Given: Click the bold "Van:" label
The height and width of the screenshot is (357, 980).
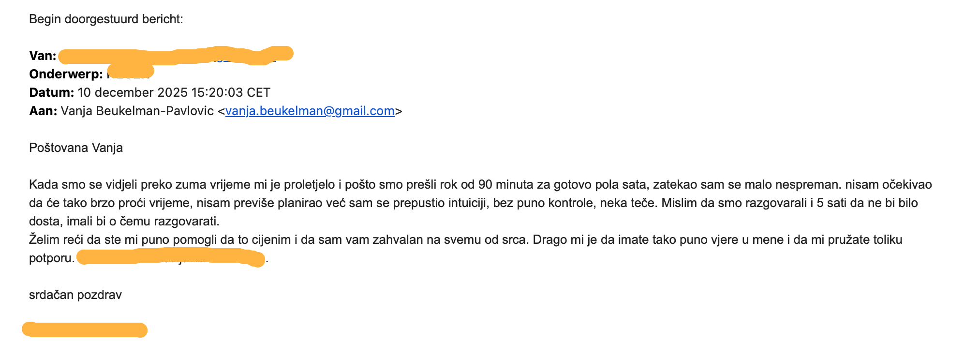Looking at the screenshot, I should point(43,56).
